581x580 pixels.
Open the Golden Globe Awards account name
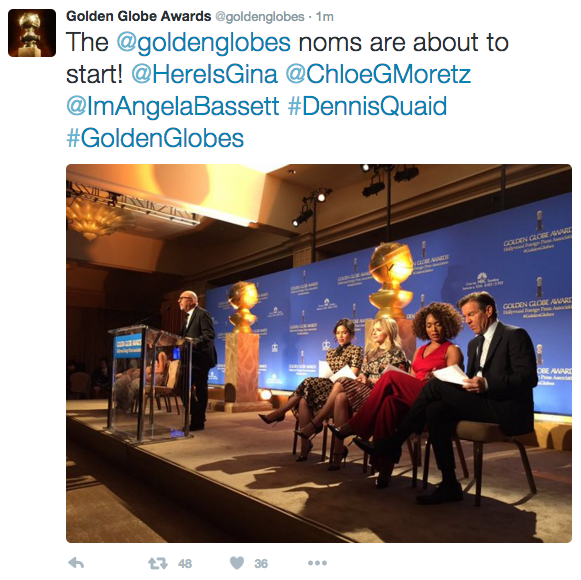coord(139,16)
